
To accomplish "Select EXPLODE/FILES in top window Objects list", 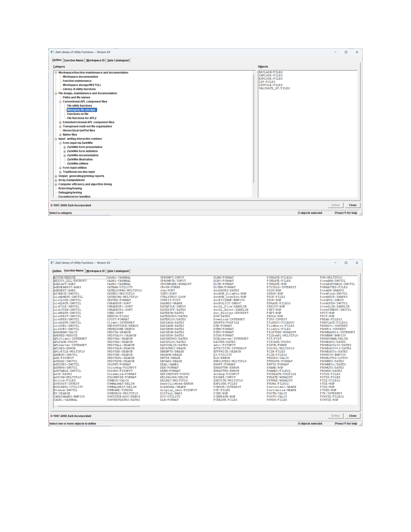I will tap(271, 79).
